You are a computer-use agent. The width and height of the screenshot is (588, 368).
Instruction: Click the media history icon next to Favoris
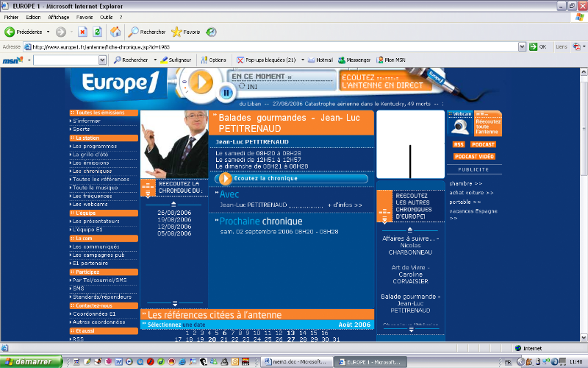(211, 32)
